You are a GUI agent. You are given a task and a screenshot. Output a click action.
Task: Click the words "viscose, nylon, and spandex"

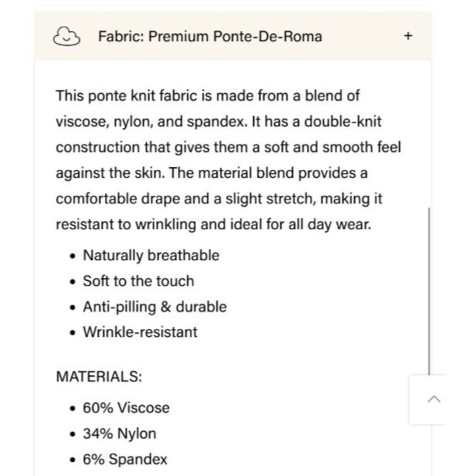[x=150, y=121]
